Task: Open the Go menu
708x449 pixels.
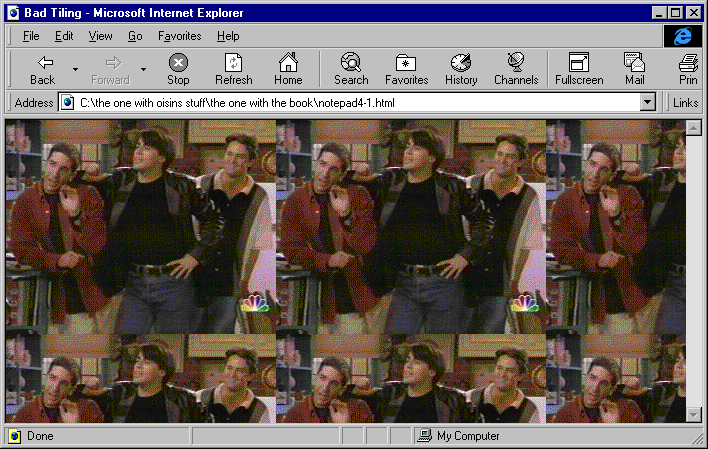Action: (x=135, y=36)
